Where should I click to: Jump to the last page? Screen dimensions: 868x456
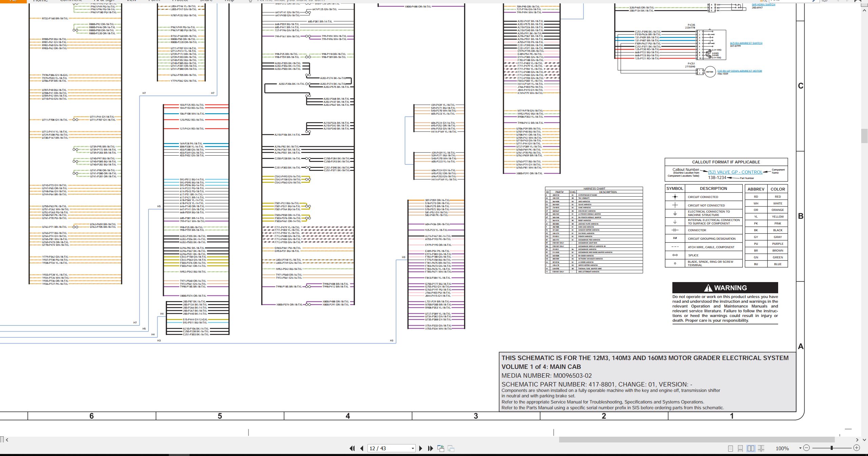(431, 448)
